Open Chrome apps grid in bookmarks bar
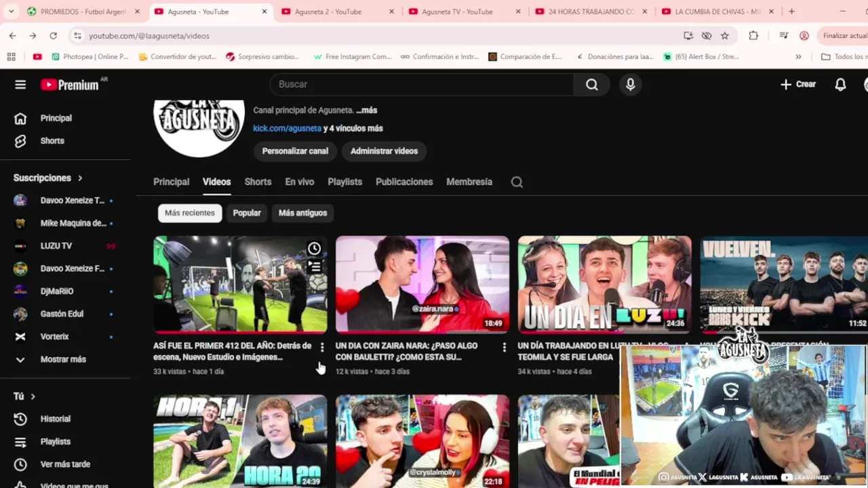This screenshot has width=868, height=488. pos(11,57)
